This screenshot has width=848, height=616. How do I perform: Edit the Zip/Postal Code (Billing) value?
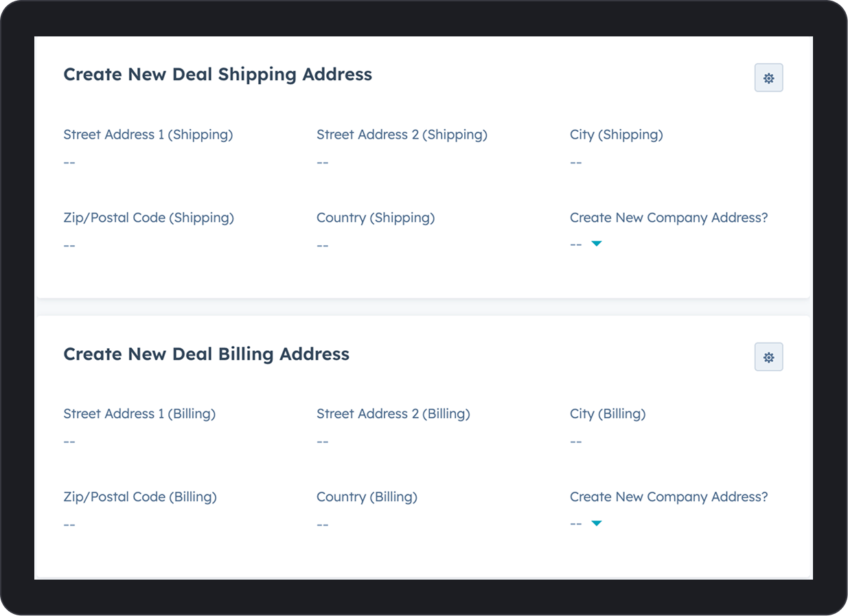[69, 525]
